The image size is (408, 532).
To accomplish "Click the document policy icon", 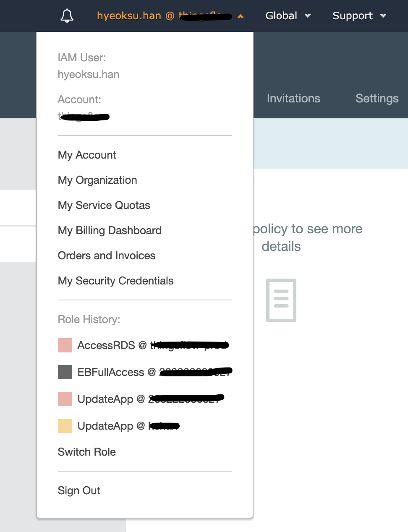I will [281, 300].
